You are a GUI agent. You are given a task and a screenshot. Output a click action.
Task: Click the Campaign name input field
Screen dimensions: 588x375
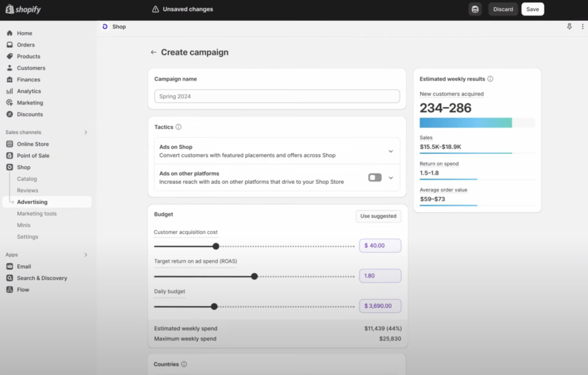point(277,96)
